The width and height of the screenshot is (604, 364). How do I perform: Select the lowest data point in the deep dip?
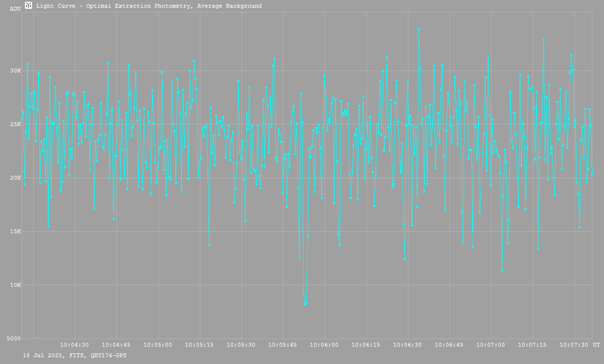305,304
